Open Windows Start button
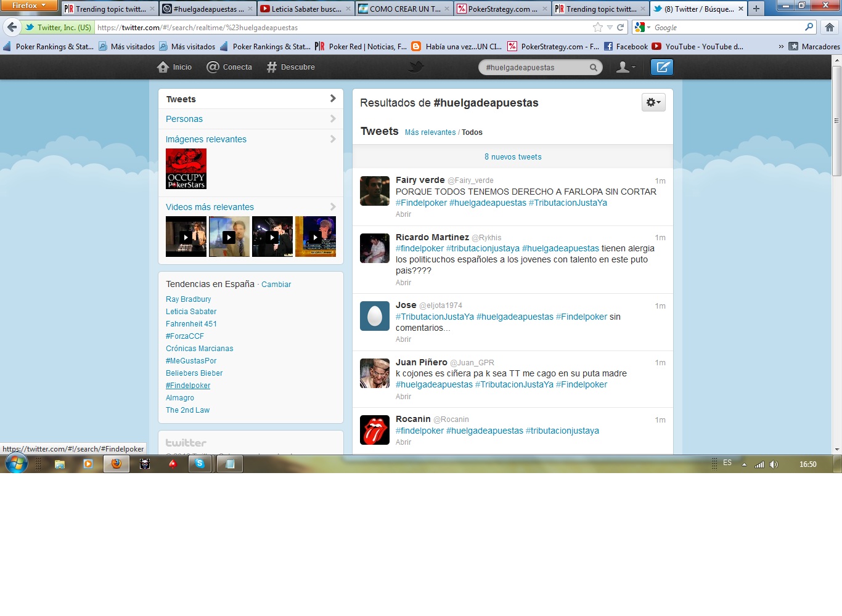Image resolution: width=842 pixels, height=616 pixels. click(17, 463)
